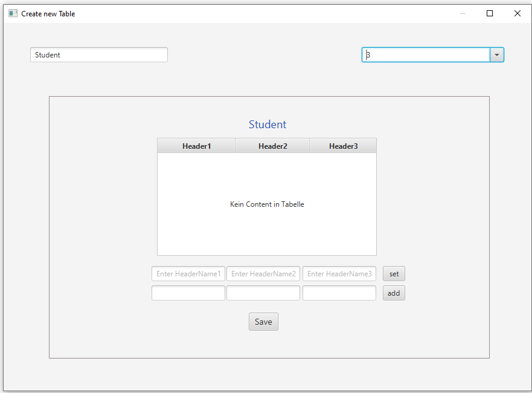Click the last empty row value field
The width and height of the screenshot is (532, 393).
point(339,293)
